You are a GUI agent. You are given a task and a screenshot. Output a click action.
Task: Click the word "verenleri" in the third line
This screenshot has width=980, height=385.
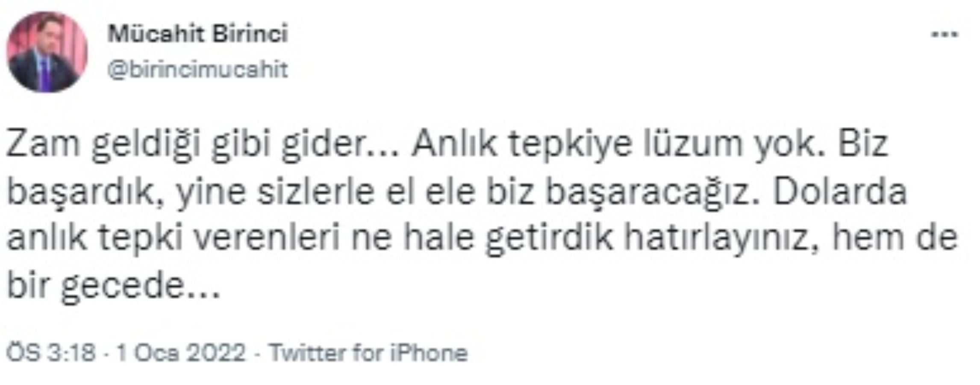pos(267,239)
